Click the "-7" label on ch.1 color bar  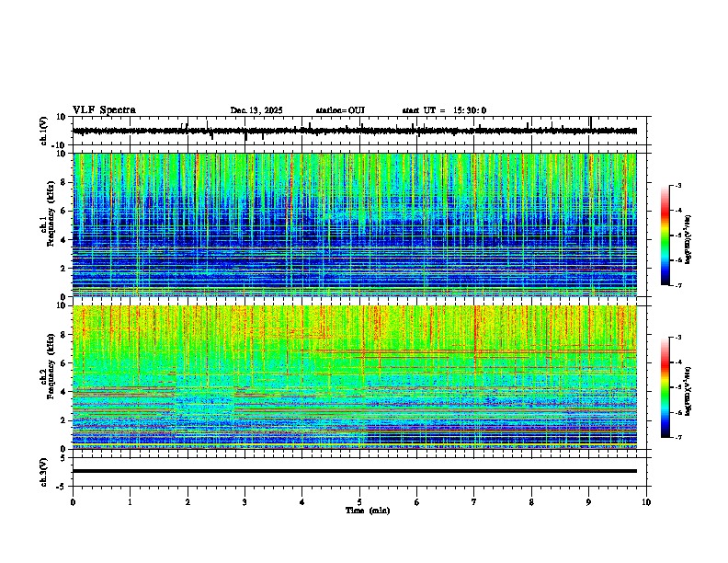678,285
